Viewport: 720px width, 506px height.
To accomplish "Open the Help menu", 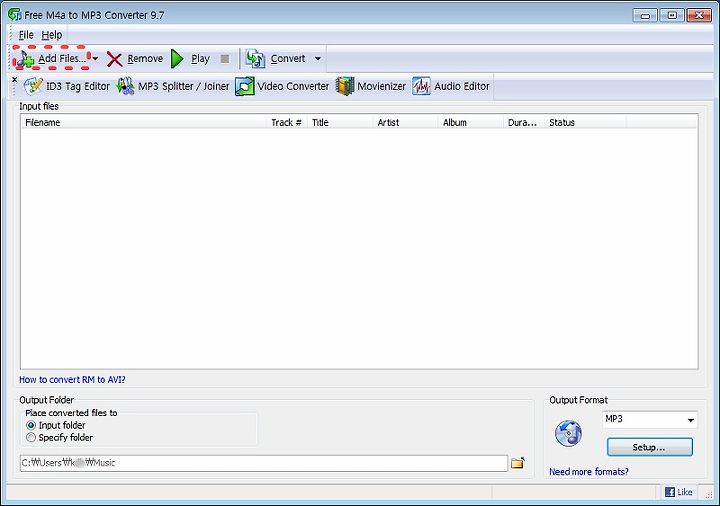I will [x=51, y=35].
